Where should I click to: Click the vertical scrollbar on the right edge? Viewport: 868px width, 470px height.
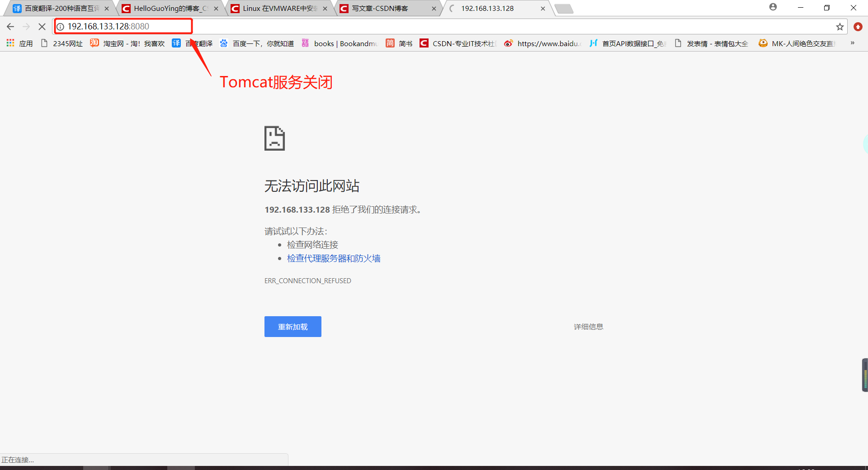[863, 375]
